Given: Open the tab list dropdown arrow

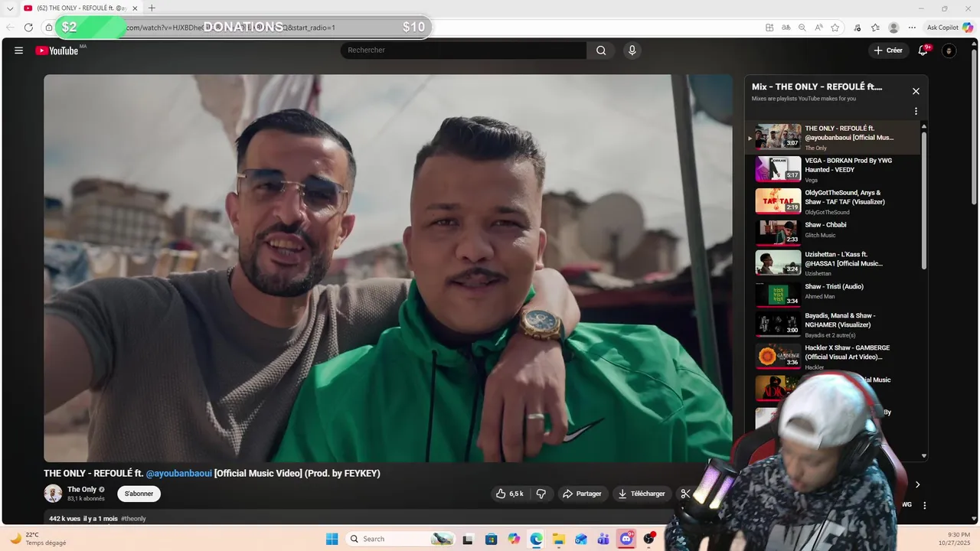Looking at the screenshot, I should (10, 8).
